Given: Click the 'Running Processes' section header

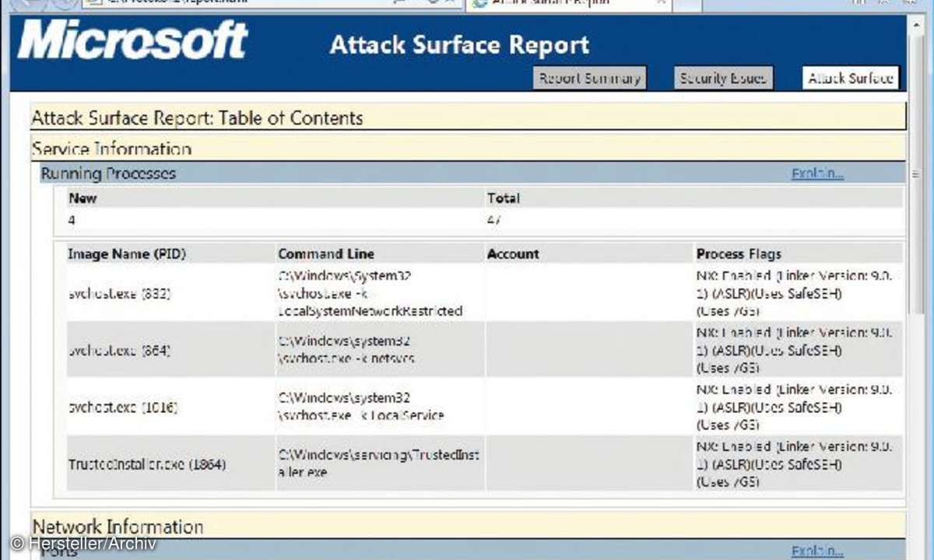Looking at the screenshot, I should 108,173.
